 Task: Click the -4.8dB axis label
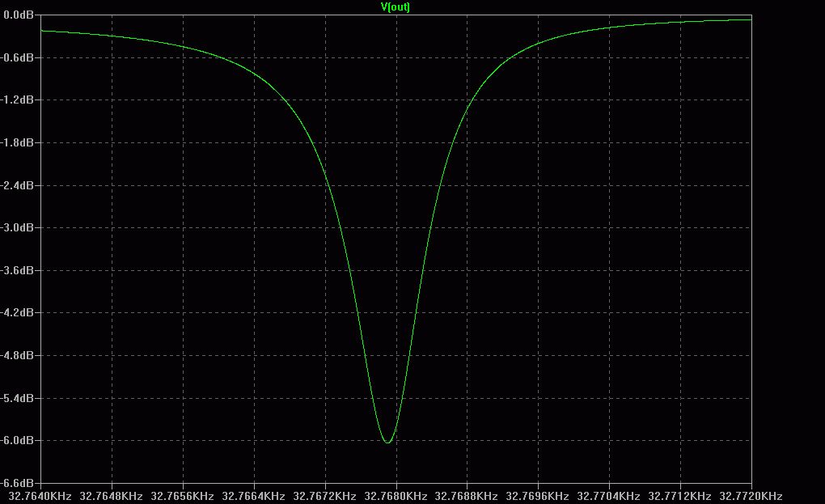pos(17,355)
